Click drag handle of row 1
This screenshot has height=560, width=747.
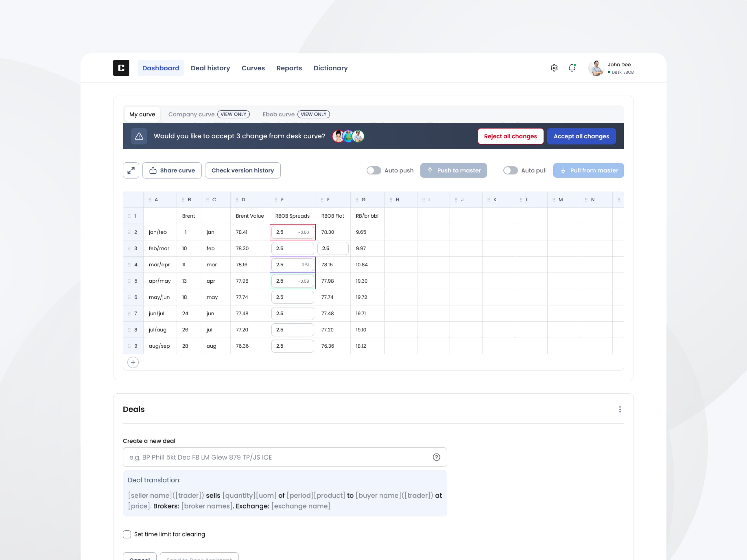coord(129,216)
